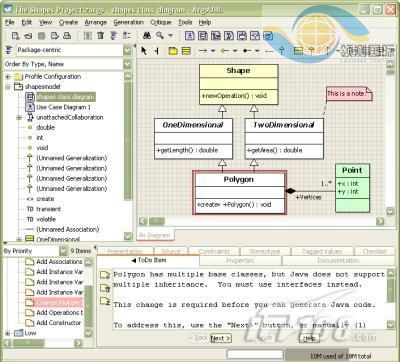The image size is (400, 362).
Task: Select the yellow New Package tool
Action: click(x=173, y=51)
